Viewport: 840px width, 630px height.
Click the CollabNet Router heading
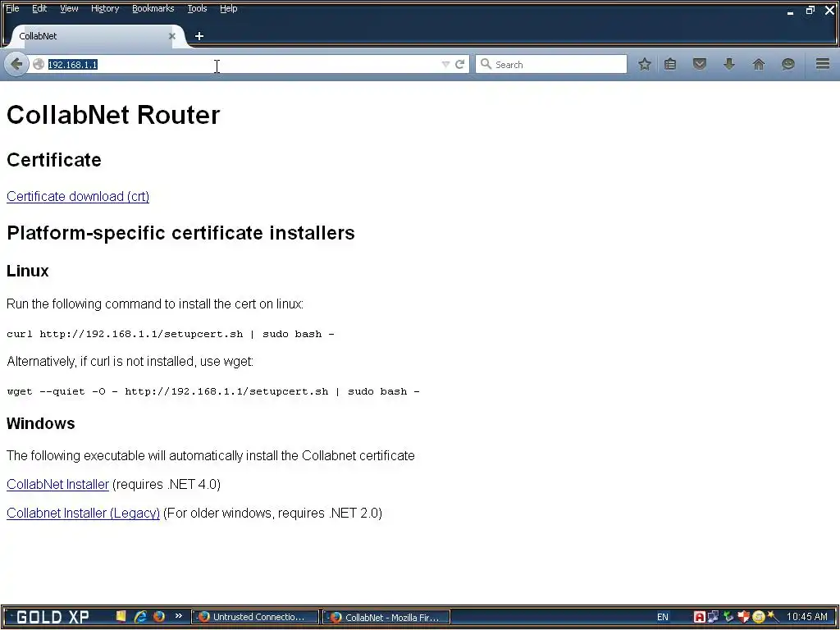tap(113, 115)
